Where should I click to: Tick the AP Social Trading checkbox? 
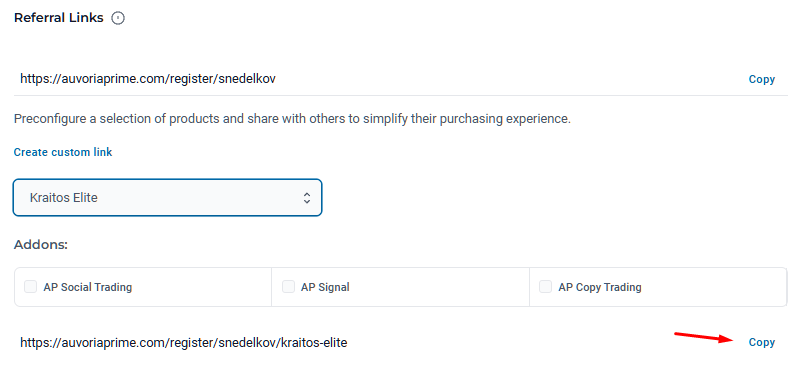click(31, 286)
